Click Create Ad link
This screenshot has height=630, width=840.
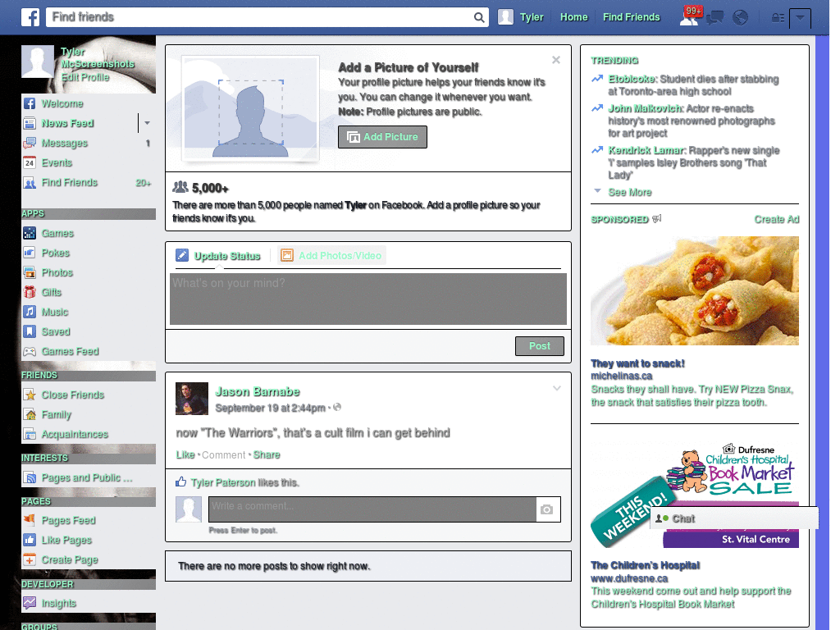pos(776,220)
